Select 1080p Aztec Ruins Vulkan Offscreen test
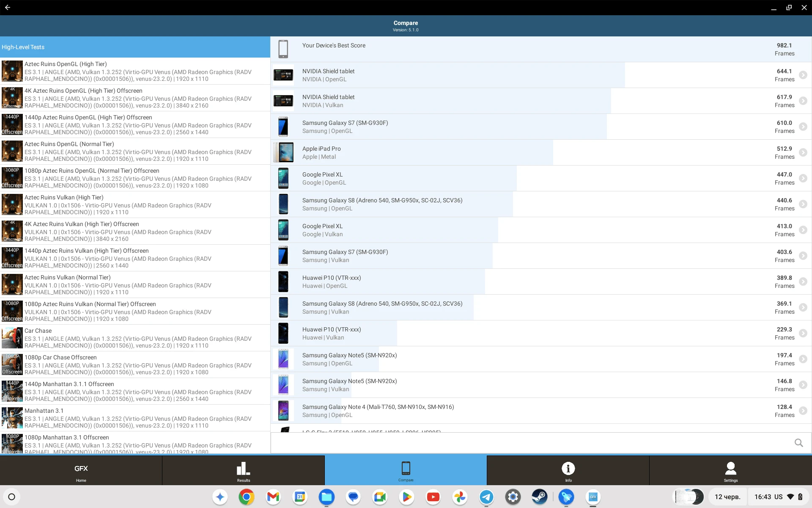This screenshot has height=508, width=812. (135, 311)
